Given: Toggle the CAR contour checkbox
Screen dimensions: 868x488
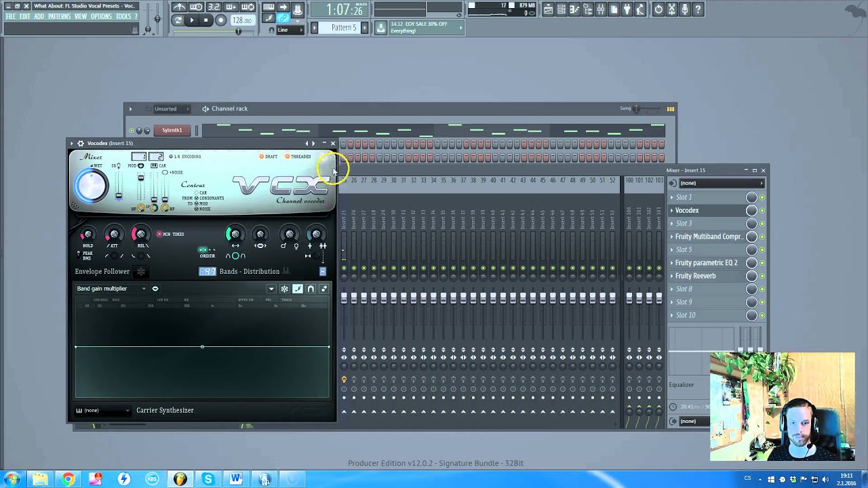Looking at the screenshot, I should coord(197,192).
